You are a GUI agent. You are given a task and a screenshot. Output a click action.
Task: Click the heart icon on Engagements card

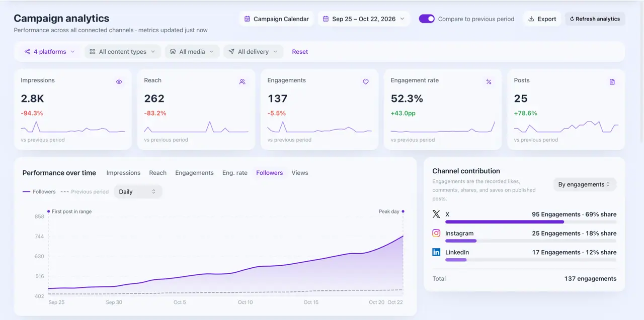pos(366,82)
